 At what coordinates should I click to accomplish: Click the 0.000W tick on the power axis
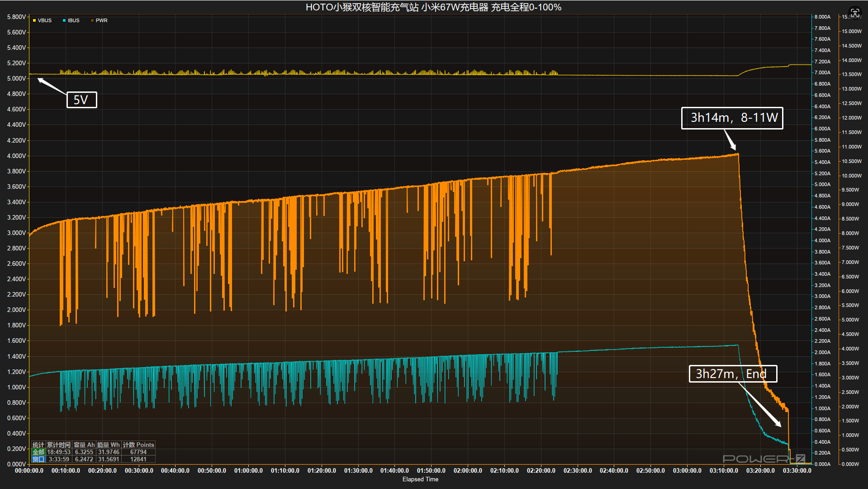click(850, 464)
